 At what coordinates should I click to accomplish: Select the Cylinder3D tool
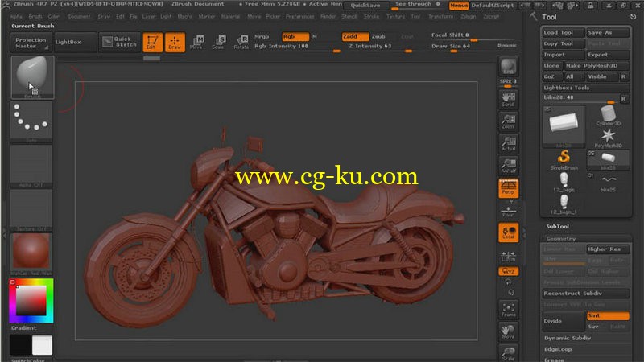click(608, 115)
